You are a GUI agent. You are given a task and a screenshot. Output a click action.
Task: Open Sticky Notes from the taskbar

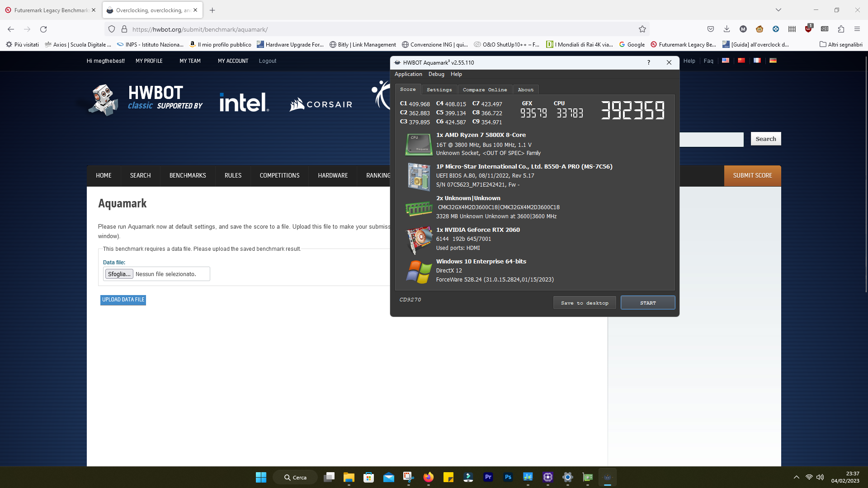click(x=448, y=477)
